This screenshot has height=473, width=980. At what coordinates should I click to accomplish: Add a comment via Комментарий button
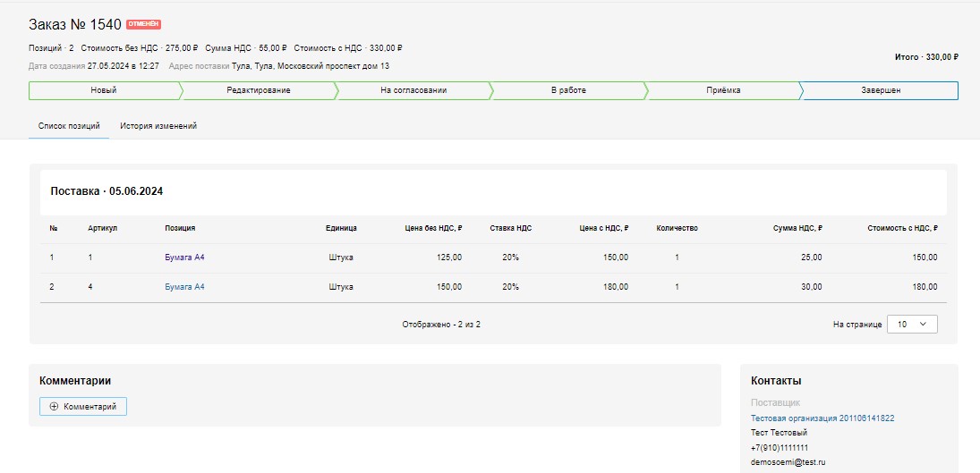(x=83, y=407)
